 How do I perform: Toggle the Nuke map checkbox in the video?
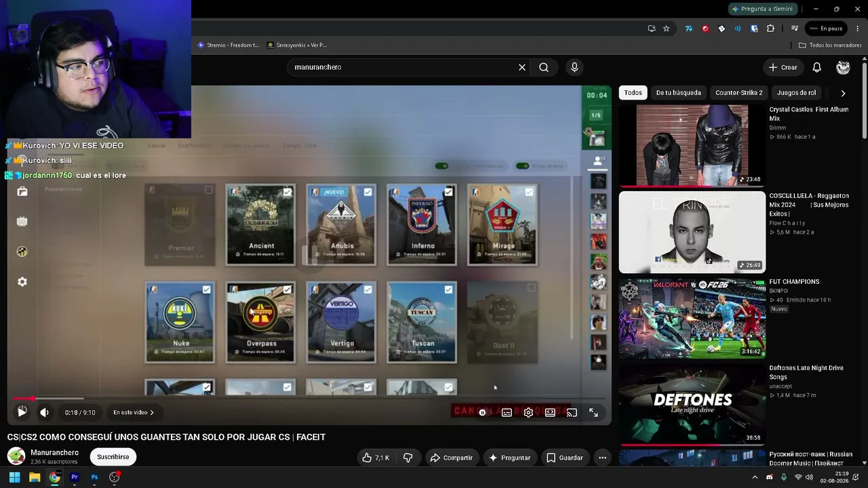click(x=206, y=290)
